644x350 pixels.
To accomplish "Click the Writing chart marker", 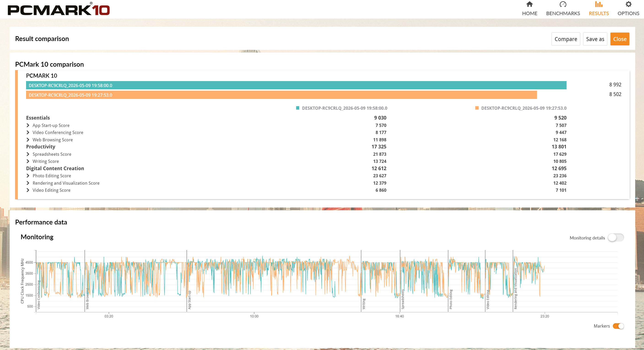I will (x=364, y=304).
